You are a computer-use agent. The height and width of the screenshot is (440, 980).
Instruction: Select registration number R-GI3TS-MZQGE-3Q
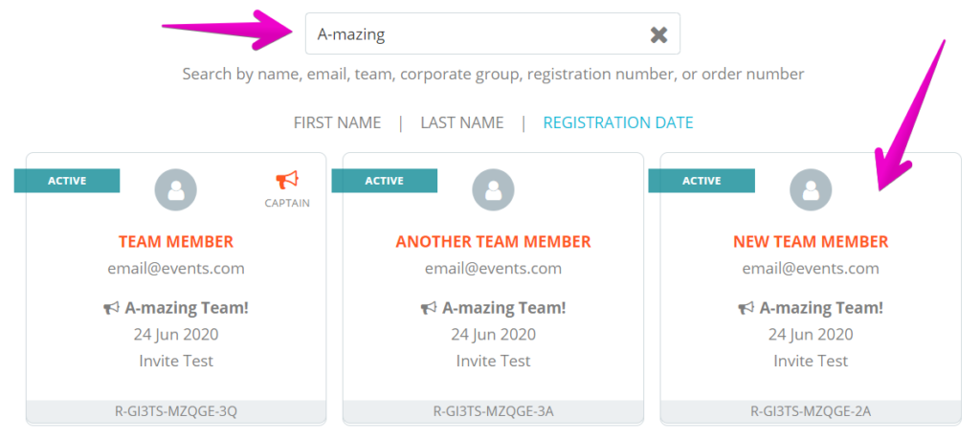click(176, 411)
